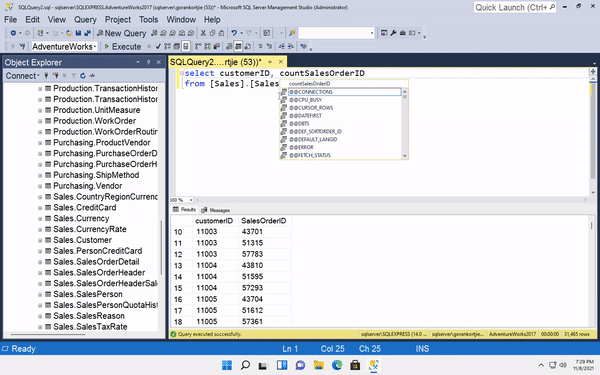Open the Windows Start menu
Viewport: 600px width, 375px height.
coord(227,365)
